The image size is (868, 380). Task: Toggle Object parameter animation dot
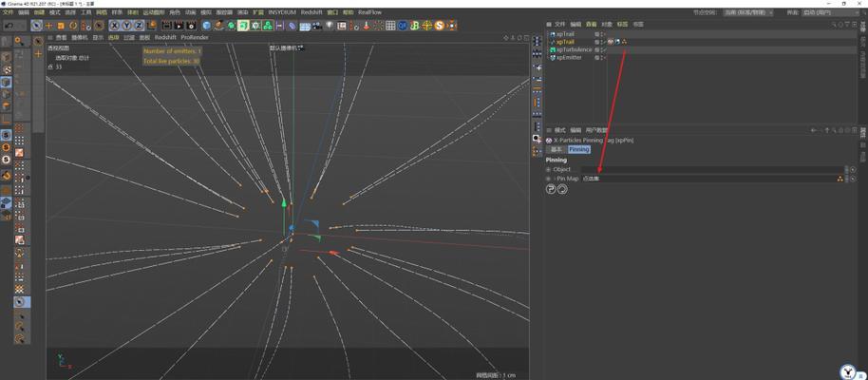[x=549, y=169]
